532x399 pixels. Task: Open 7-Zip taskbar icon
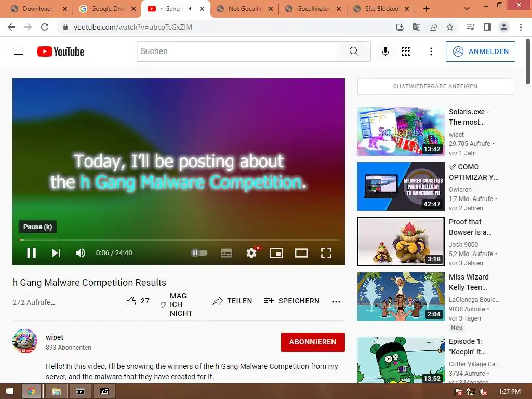[104, 392]
